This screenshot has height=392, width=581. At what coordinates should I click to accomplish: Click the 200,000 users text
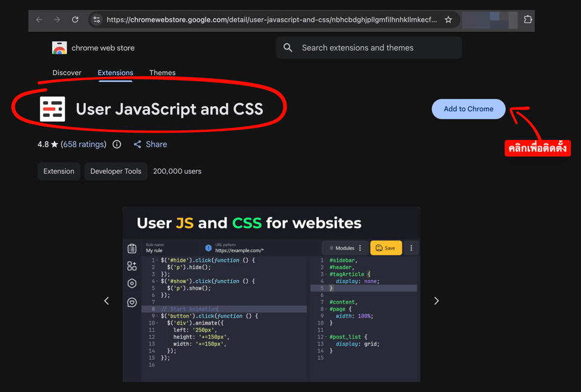coord(177,171)
